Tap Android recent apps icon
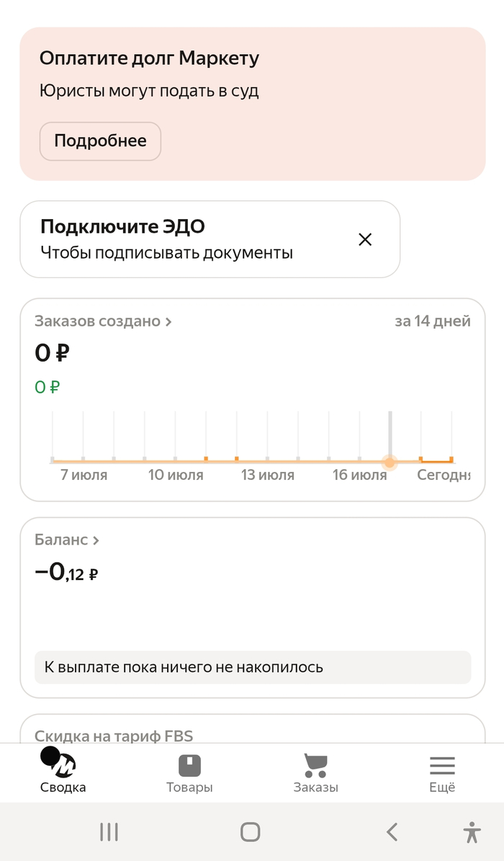 pos(109,832)
